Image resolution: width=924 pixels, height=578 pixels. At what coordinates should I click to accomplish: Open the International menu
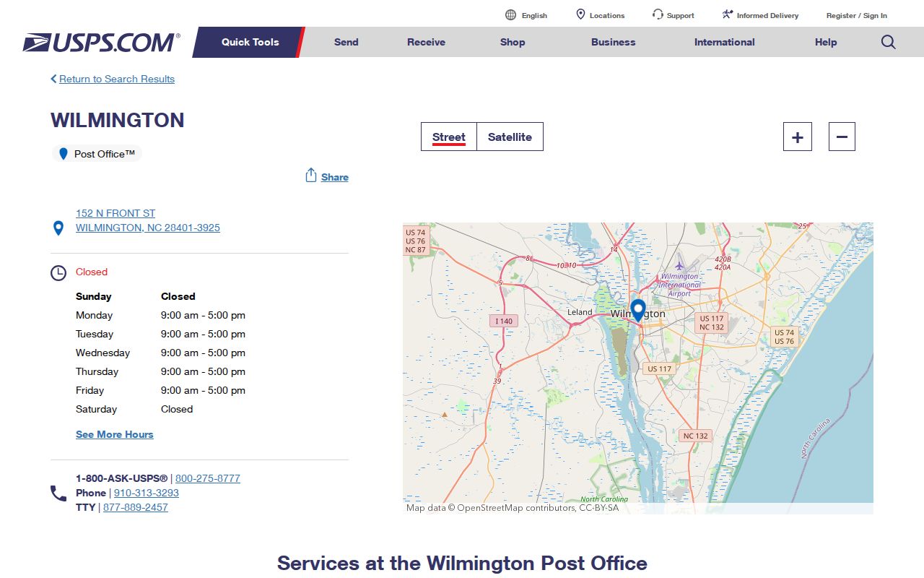pyautogui.click(x=725, y=42)
